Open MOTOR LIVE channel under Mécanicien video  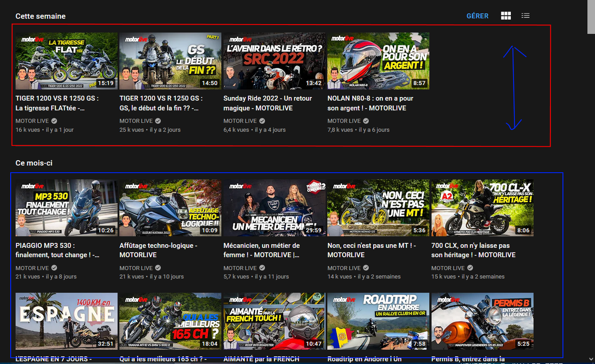(x=240, y=268)
